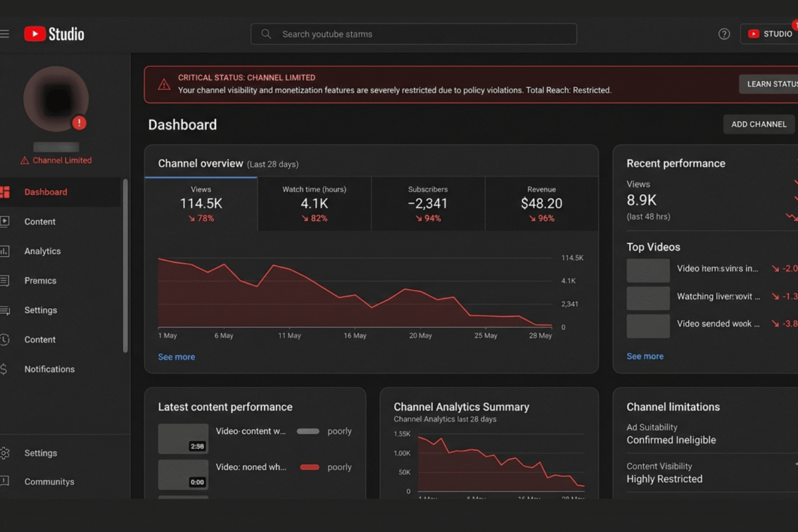
Task: Click the YouTube Studio logo
Action: click(55, 34)
